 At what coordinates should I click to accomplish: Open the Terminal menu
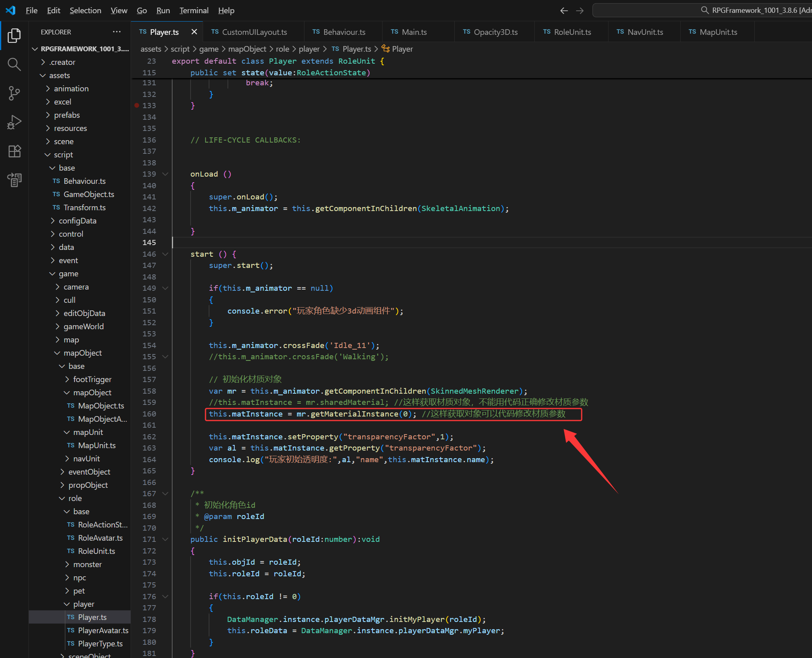pos(193,10)
